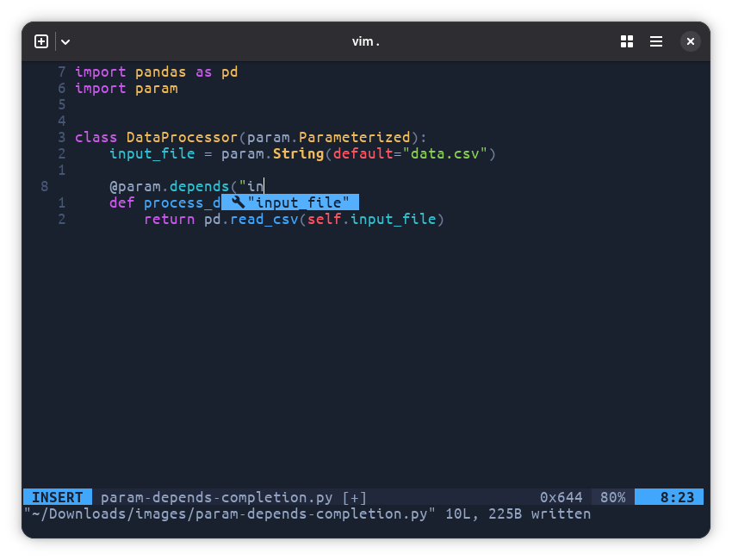Expand the new tab dropdown arrow
732x560 pixels.
(x=65, y=42)
